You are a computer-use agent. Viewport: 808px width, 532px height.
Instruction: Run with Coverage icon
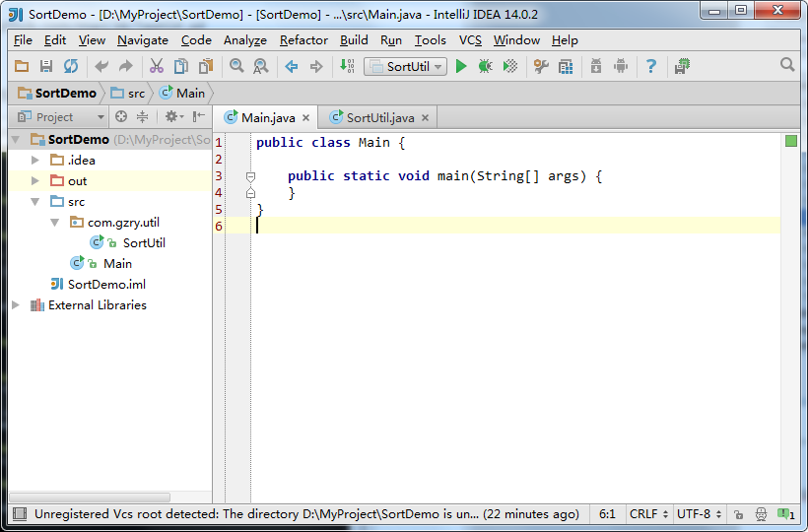click(510, 66)
